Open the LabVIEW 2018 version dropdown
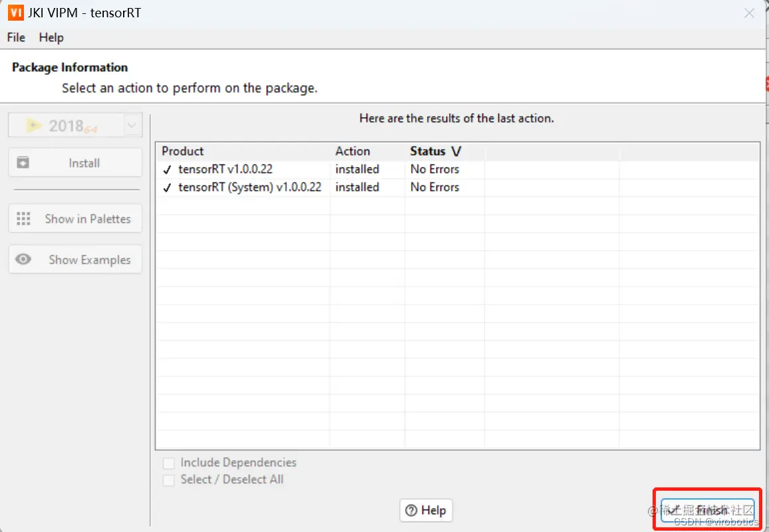 (132, 126)
